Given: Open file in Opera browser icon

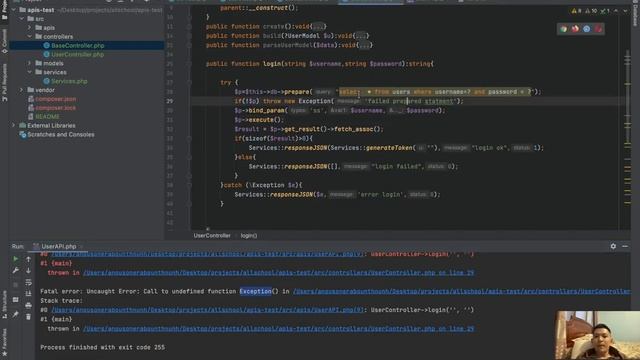Looking at the screenshot, I should pyautogui.click(x=598, y=29).
